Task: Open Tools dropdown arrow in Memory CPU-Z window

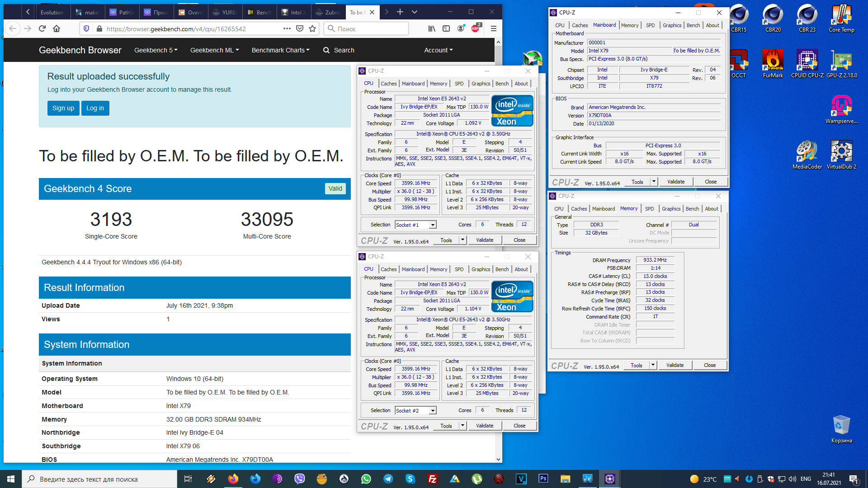Action: coord(653,365)
